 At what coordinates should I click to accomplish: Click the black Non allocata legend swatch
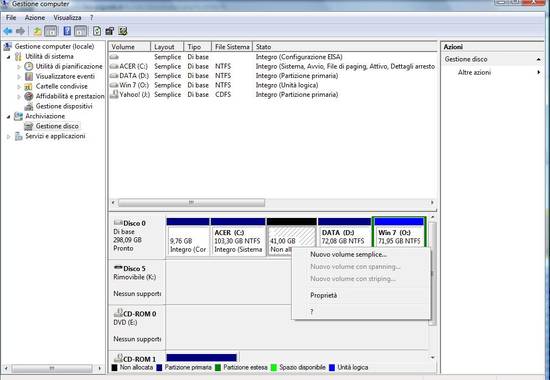click(114, 367)
